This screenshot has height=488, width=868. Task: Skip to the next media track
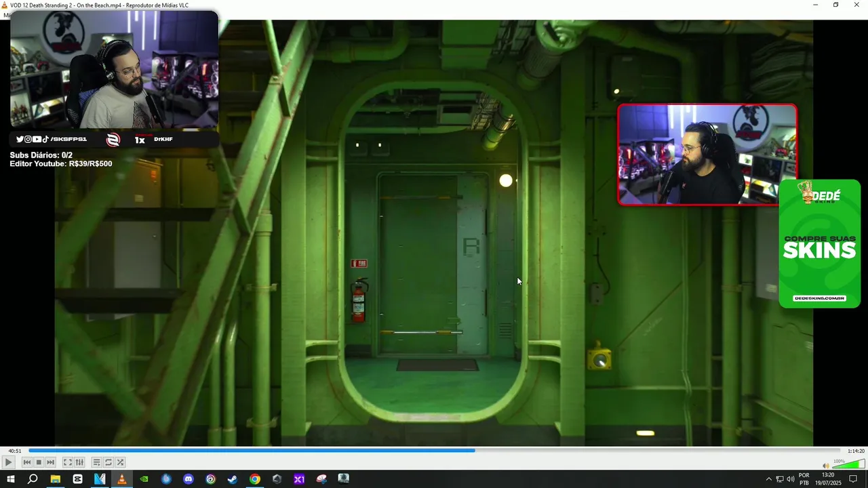coord(50,462)
